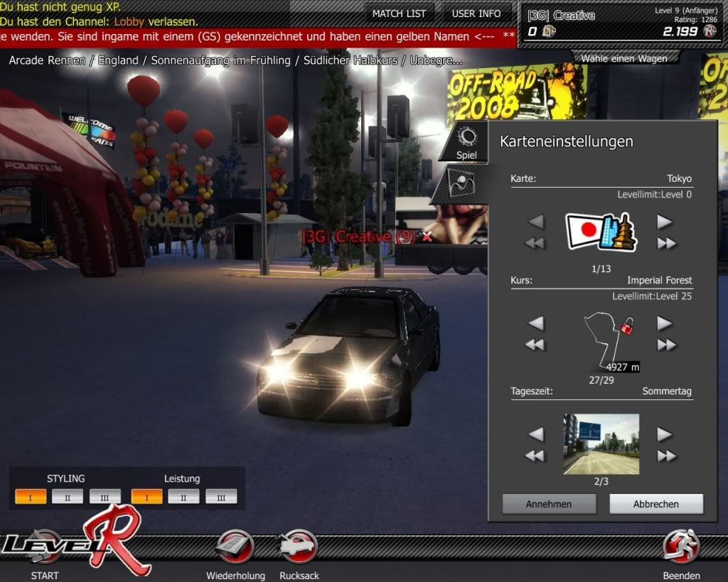Viewport: 728px width, 582px height.
Task: Skip forward Tageszeit with double right arrow
Action: point(666,456)
